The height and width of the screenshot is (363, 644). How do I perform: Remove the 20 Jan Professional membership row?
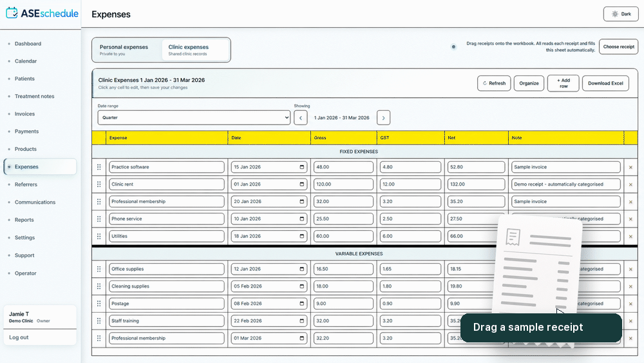[x=630, y=202]
